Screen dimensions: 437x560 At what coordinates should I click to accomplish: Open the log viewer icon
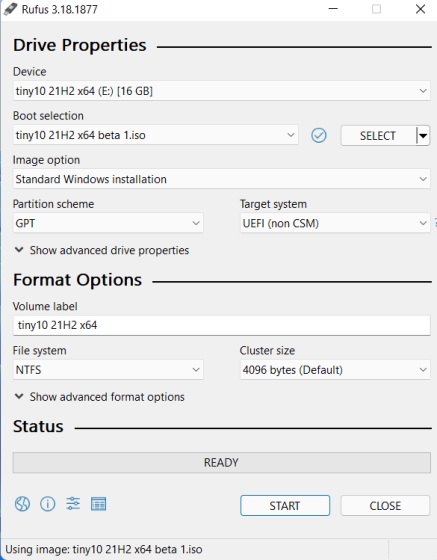98,504
